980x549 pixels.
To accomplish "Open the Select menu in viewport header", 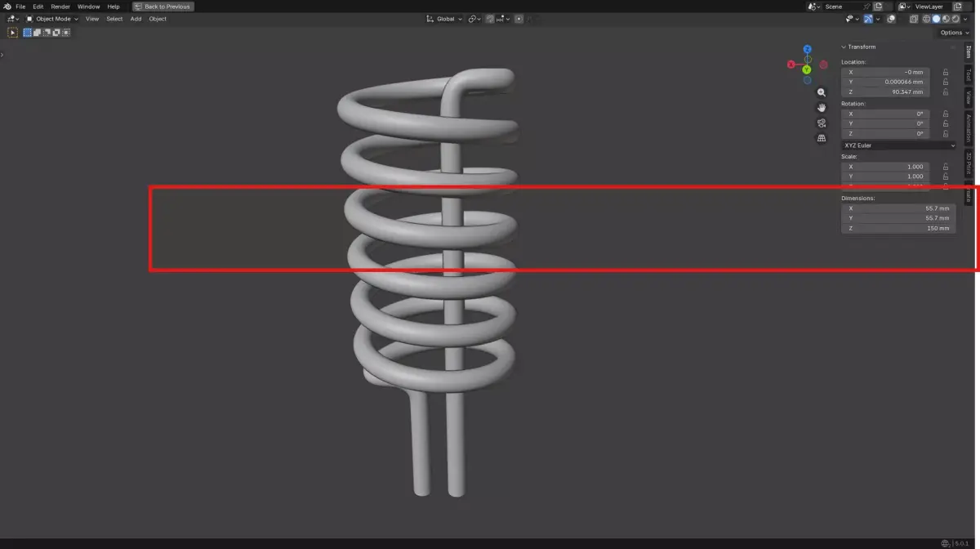I will point(114,19).
